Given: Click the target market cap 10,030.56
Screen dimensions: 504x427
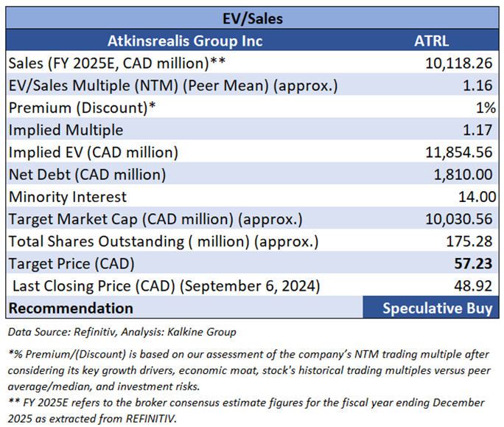Looking at the screenshot, I should click(458, 219).
